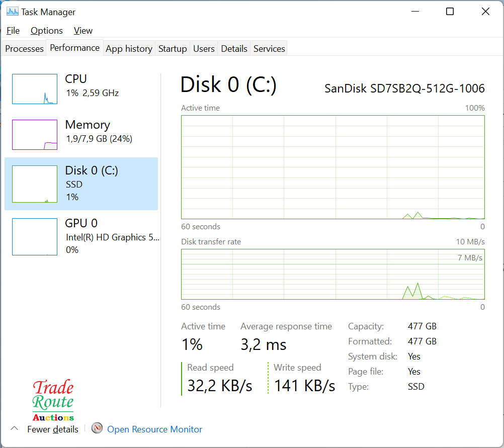
Task: Switch to the Processes tab
Action: click(x=24, y=49)
